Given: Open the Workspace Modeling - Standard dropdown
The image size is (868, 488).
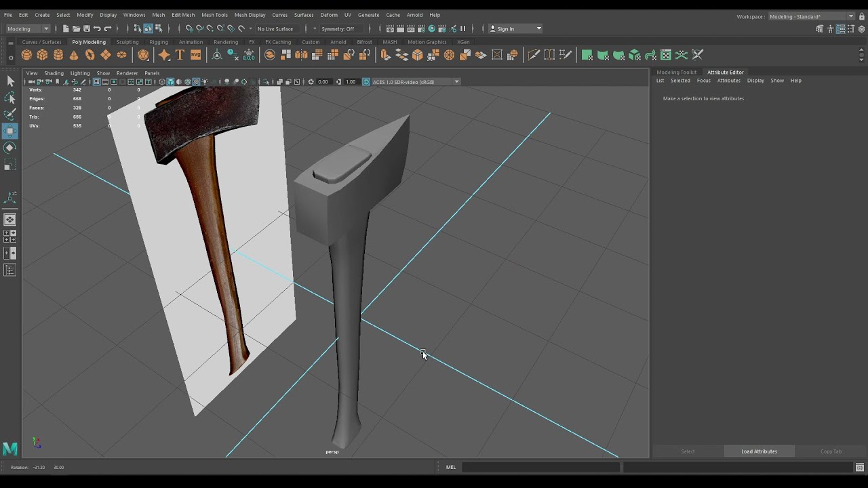Looking at the screenshot, I should (x=812, y=16).
